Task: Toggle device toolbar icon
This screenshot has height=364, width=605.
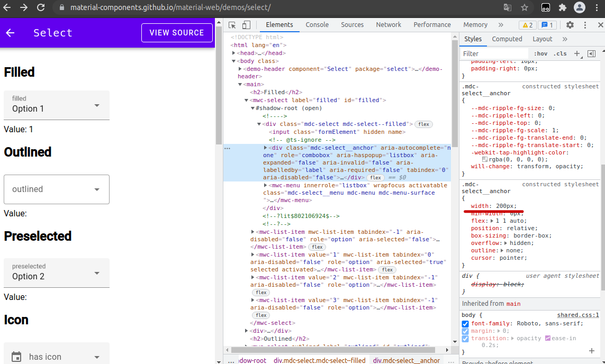Action: (x=246, y=25)
